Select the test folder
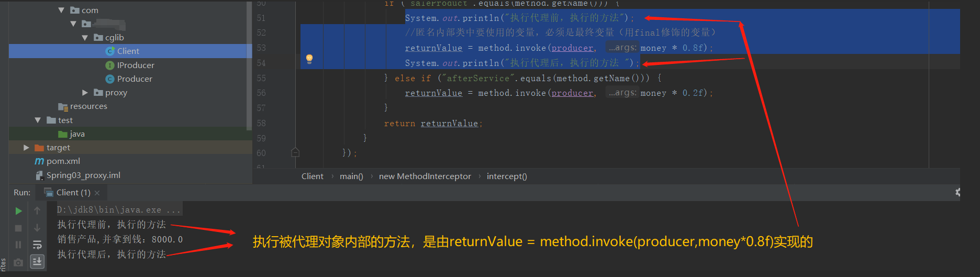Screen dimensions: 980x277 (x=65, y=120)
